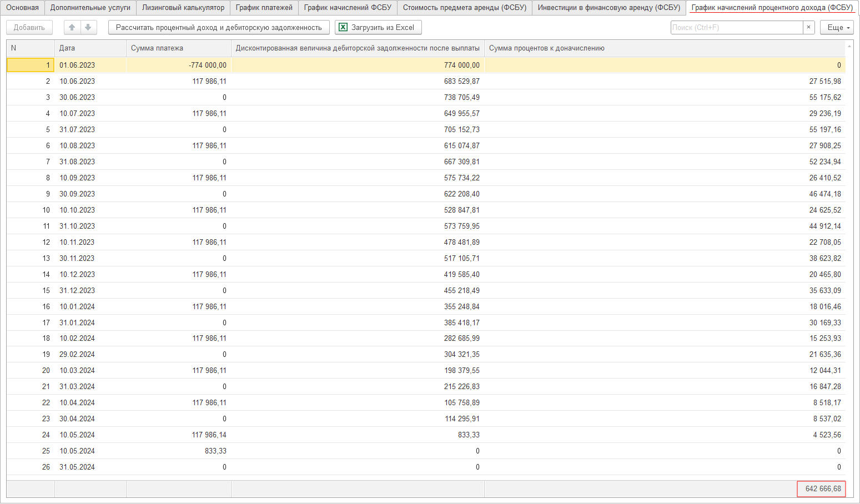Click the move row up arrow

72,27
